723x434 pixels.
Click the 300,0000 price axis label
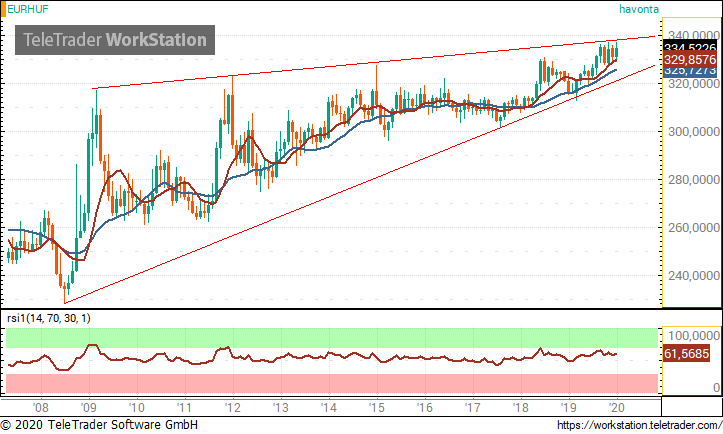(693, 131)
